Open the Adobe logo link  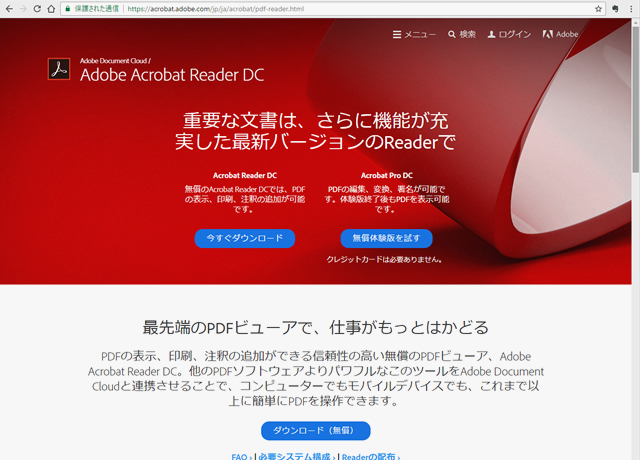tap(560, 34)
